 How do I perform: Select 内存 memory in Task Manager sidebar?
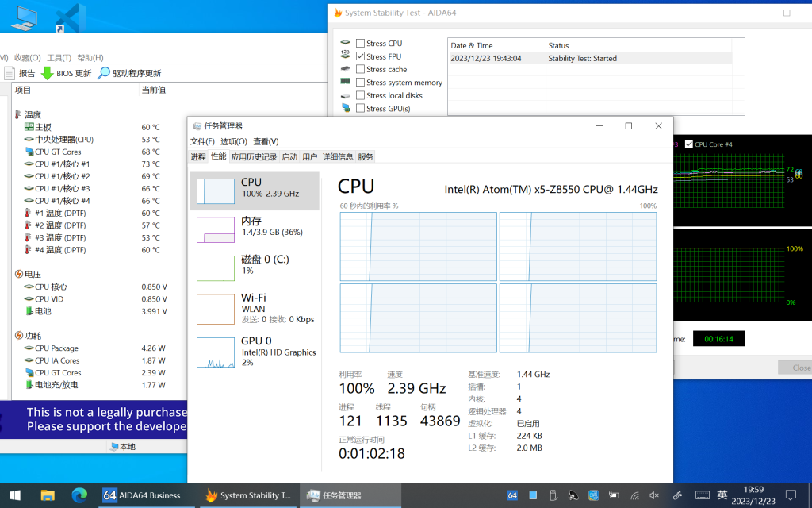tap(255, 229)
